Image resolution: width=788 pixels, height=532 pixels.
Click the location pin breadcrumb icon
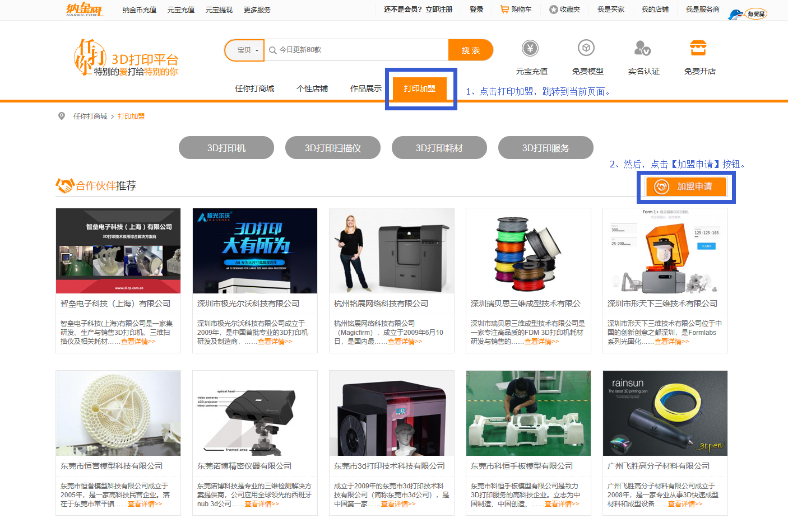(62, 116)
